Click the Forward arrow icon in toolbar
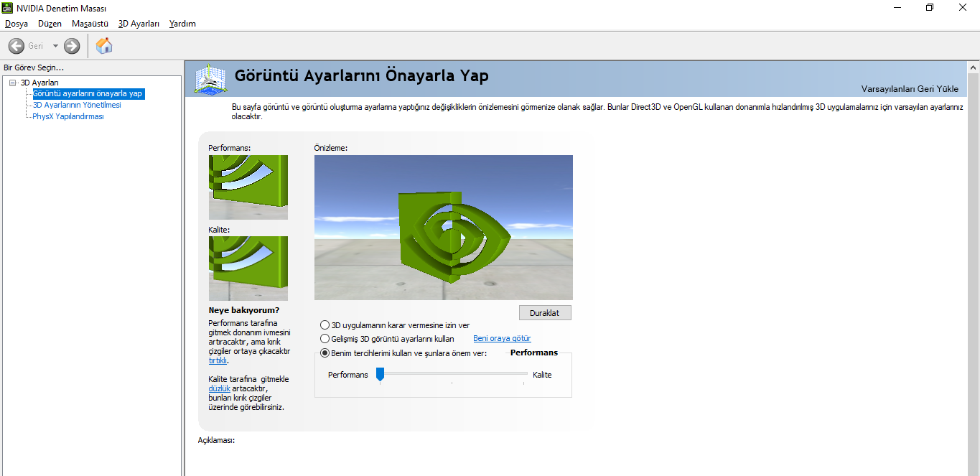The height and width of the screenshot is (476, 980). pos(72,46)
